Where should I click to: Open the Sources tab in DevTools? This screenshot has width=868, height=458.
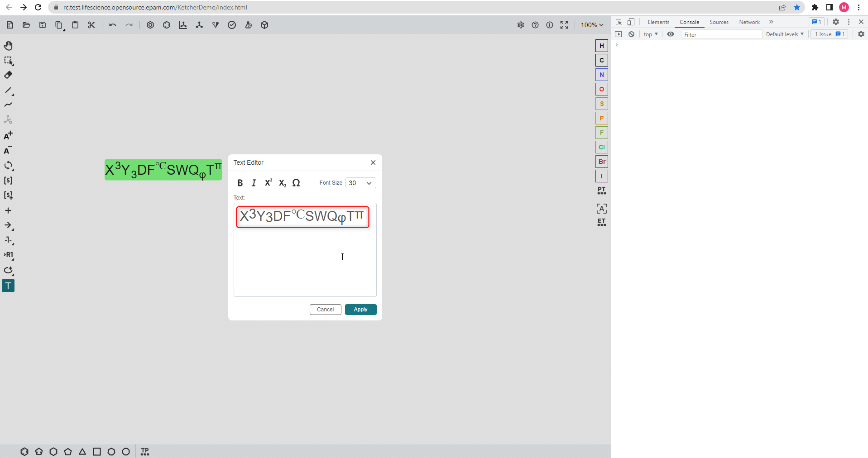718,22
